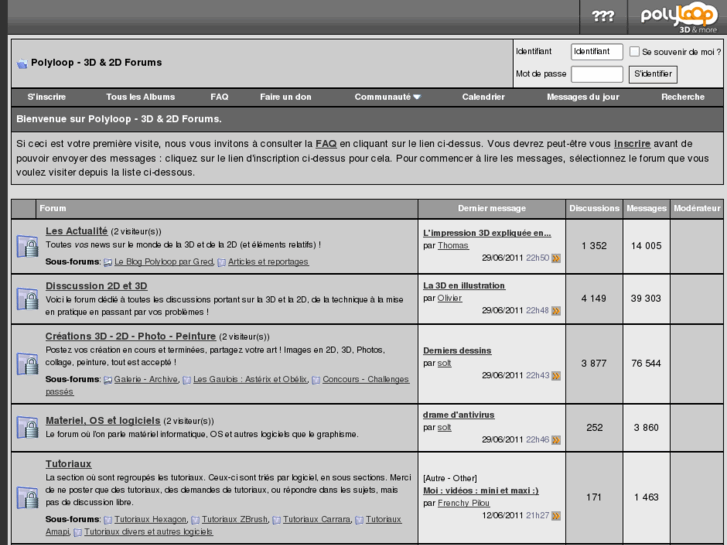
Task: Click subforum icon beside Les Gaulois
Action: pos(187,380)
